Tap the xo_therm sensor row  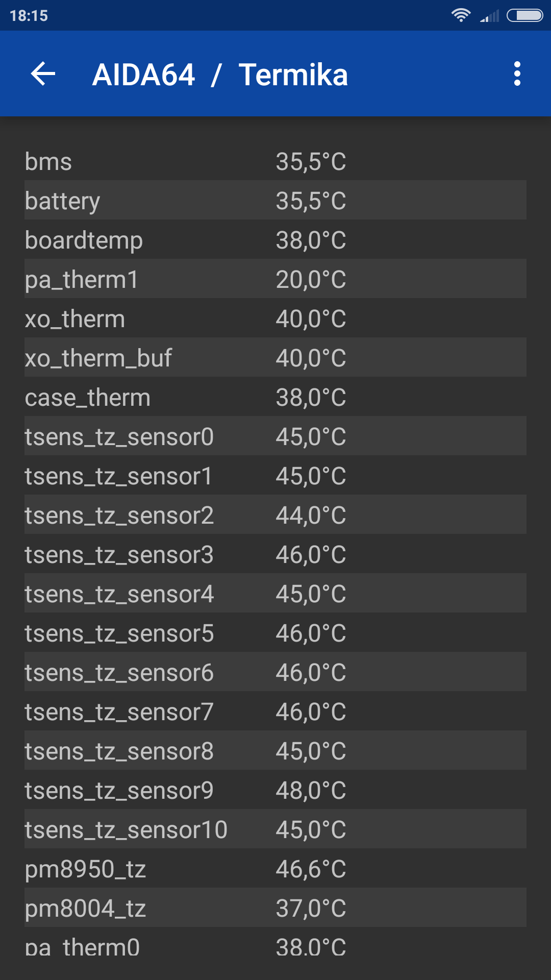click(275, 318)
